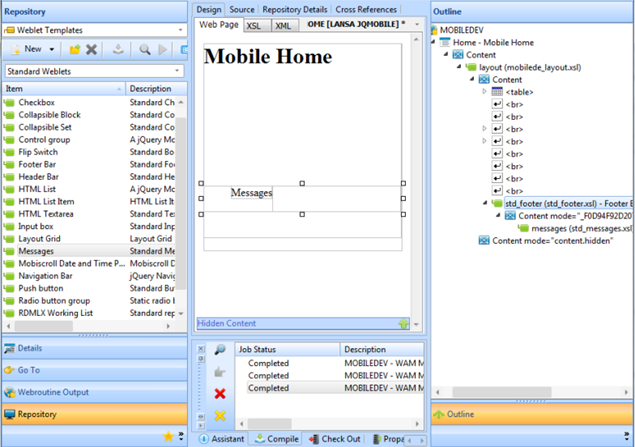Switch to the Source tab
The image size is (635, 447).
pos(242,9)
